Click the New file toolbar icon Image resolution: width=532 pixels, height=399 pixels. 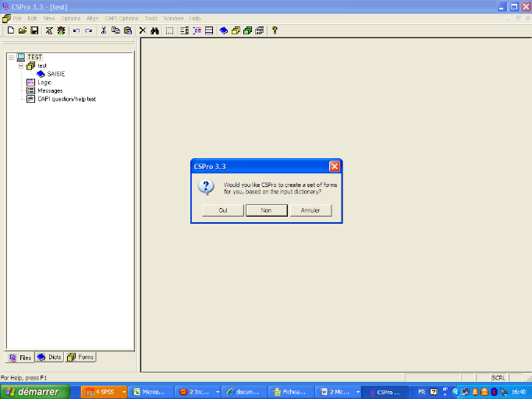pos(10,30)
